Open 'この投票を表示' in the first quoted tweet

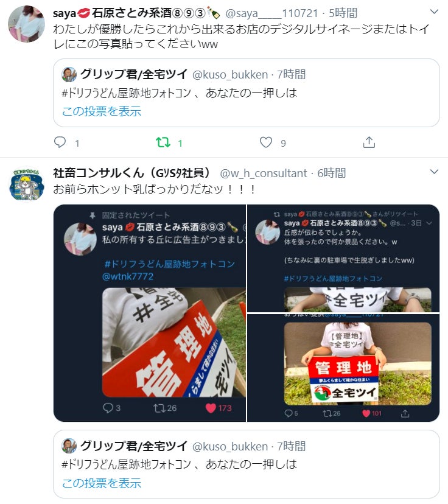(x=102, y=111)
